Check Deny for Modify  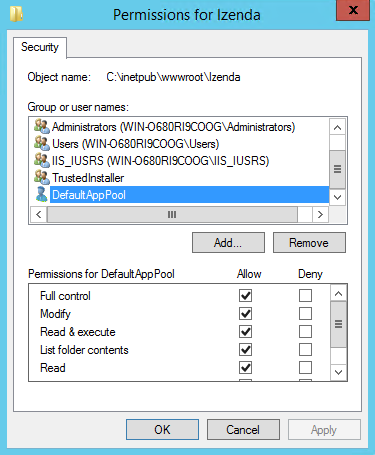click(x=305, y=313)
